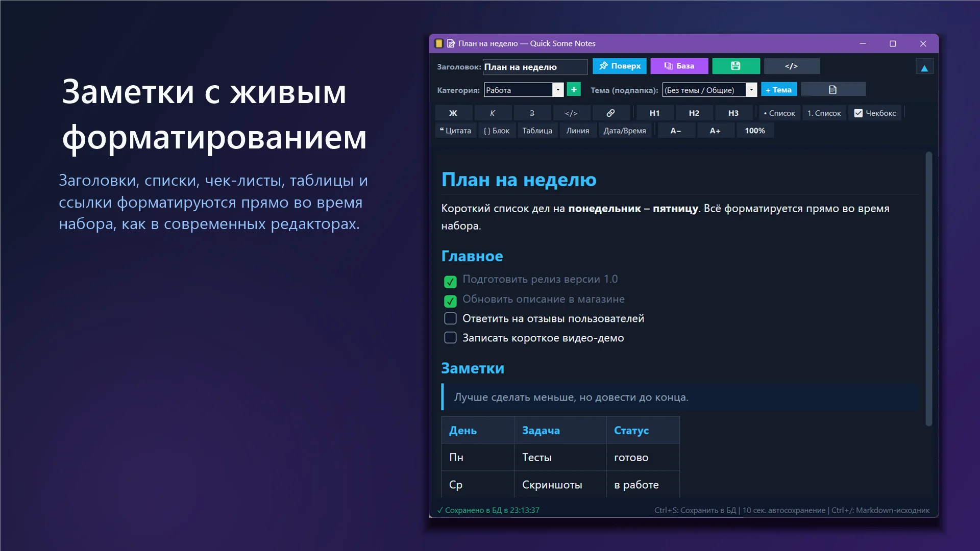
Task: Click 'Сохранено в БД' status bar message
Action: (488, 510)
